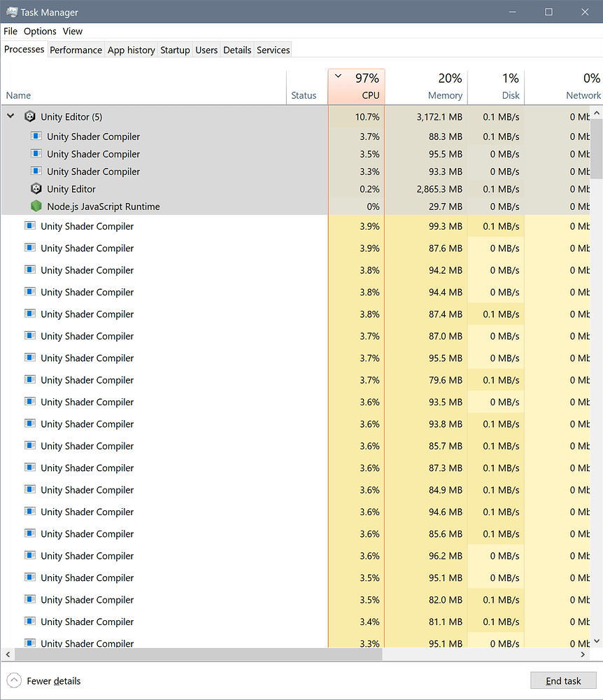The image size is (603, 700).
Task: Click the Unity Editor group icon
Action: coord(30,117)
